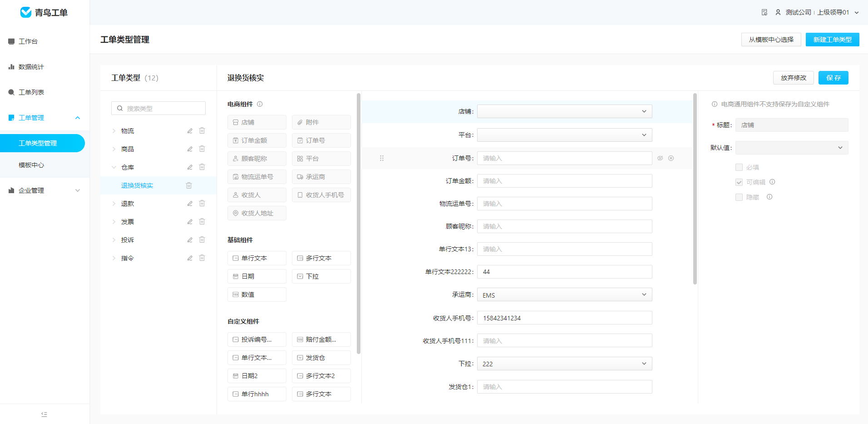Click the 订单金额 input field

click(565, 181)
